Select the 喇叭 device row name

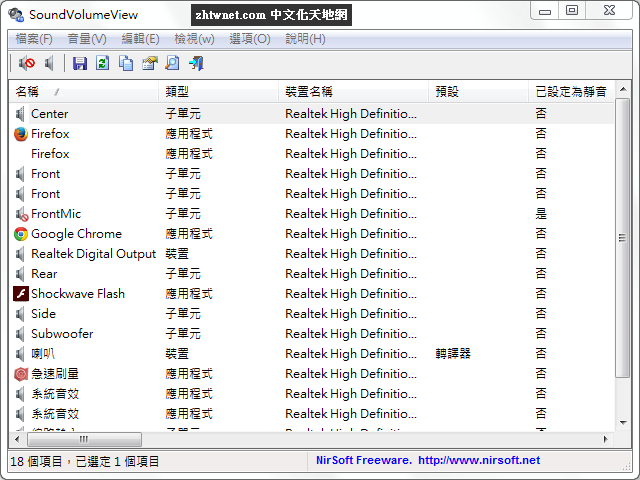coord(43,354)
